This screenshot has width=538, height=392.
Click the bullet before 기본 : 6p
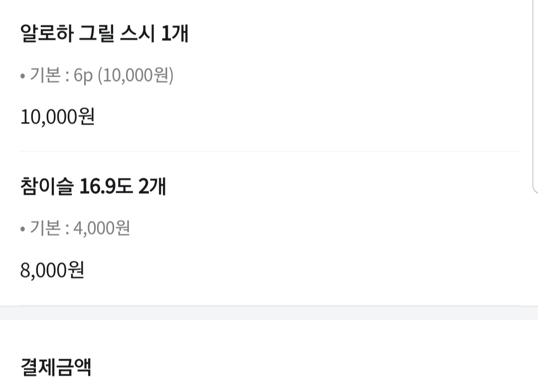pyautogui.click(x=22, y=76)
